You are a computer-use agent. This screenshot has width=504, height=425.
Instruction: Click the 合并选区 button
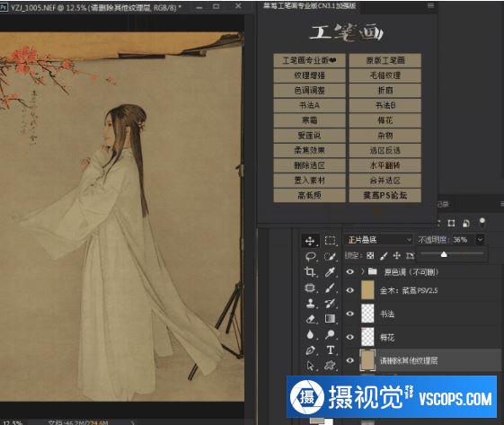pyautogui.click(x=385, y=181)
